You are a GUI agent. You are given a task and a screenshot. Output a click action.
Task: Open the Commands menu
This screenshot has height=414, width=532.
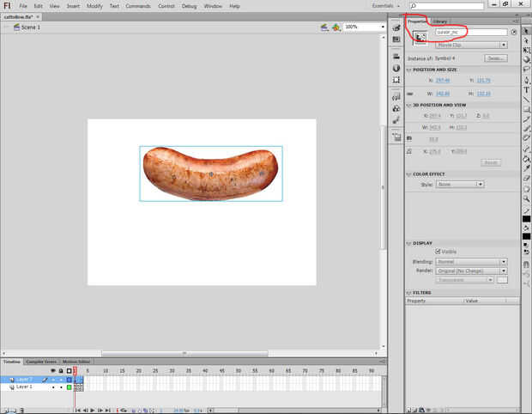pos(138,6)
